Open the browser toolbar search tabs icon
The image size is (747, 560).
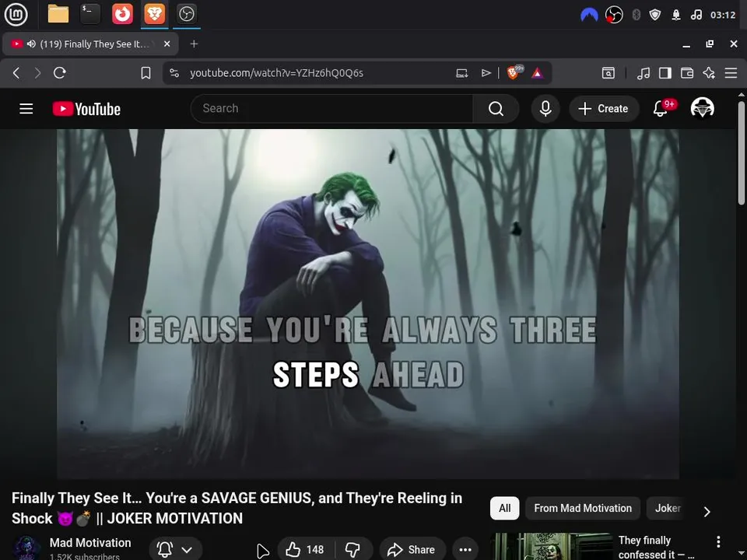coord(608,73)
